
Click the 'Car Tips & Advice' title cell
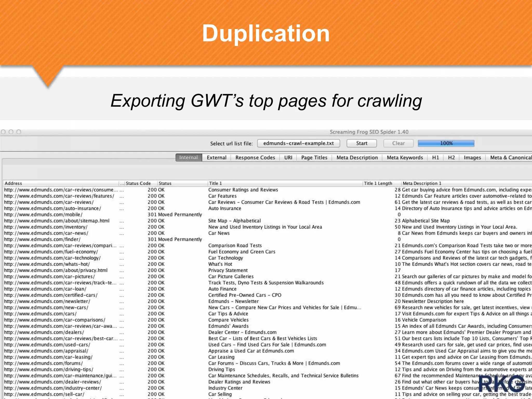(x=228, y=314)
